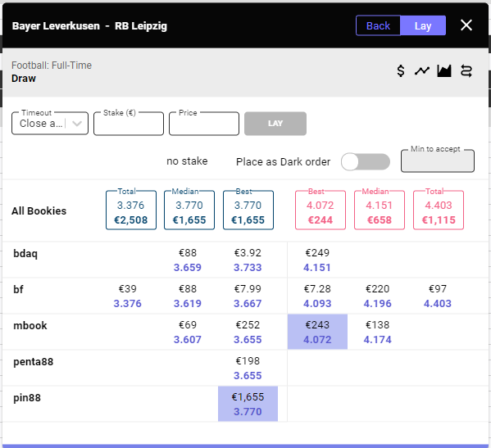Open the Timeout dropdown
The height and width of the screenshot is (448, 491).
tap(50, 124)
